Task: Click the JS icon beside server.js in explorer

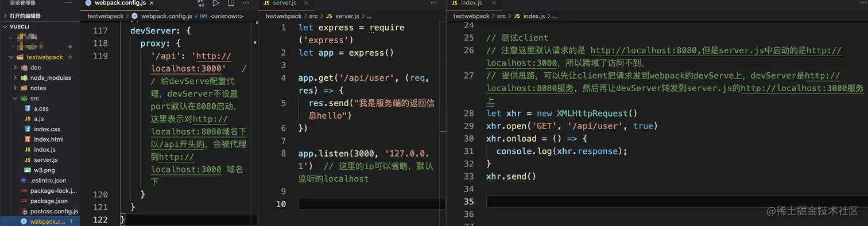Action: (x=28, y=160)
